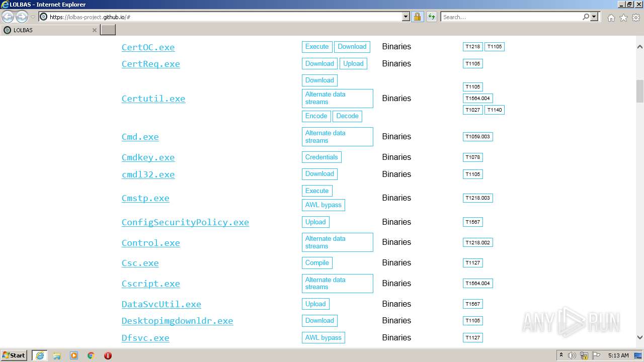Click Alternate data streams tag for Cmd.exe

[x=338, y=137]
